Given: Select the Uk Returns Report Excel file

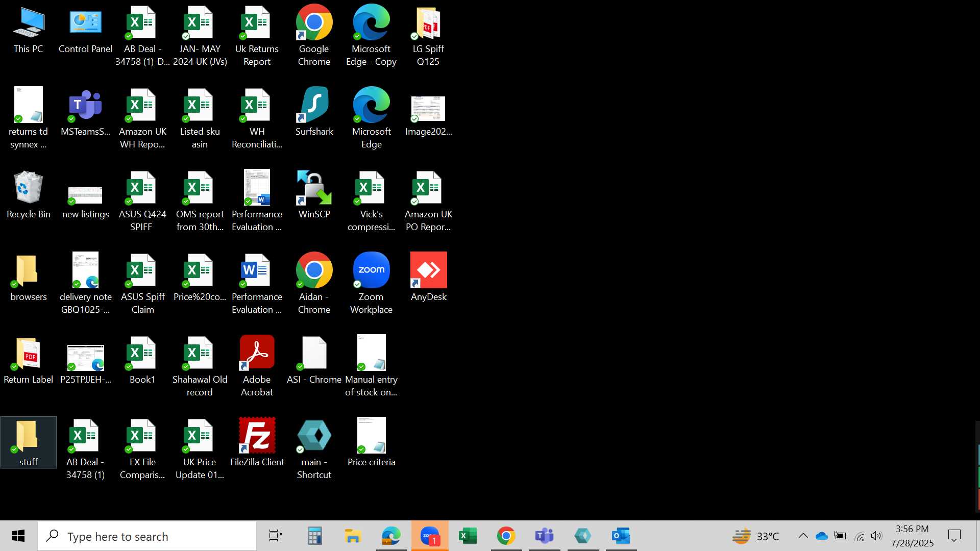Looking at the screenshot, I should 257,36.
